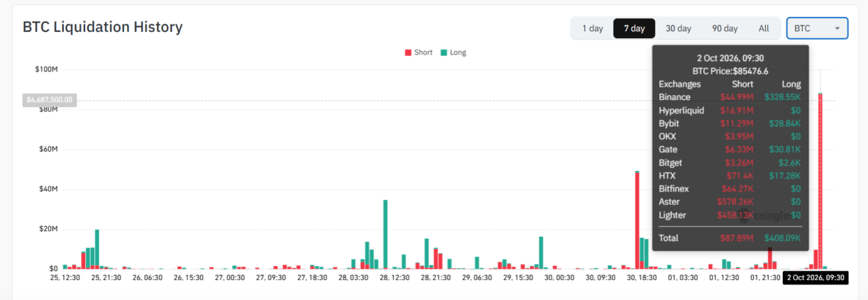868x300 pixels.
Task: Click the $20M y-axis label
Action: point(48,229)
